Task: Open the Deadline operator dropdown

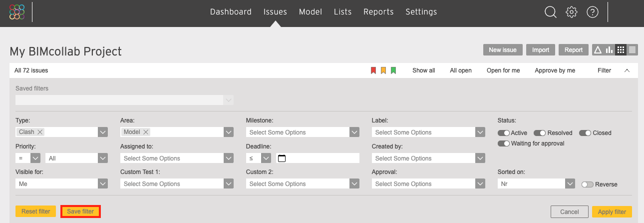Action: [259, 158]
